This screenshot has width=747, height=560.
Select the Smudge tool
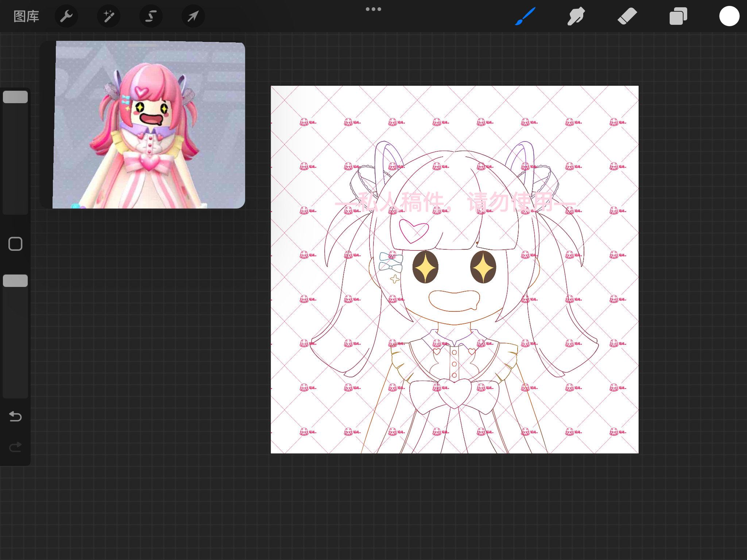pyautogui.click(x=576, y=16)
